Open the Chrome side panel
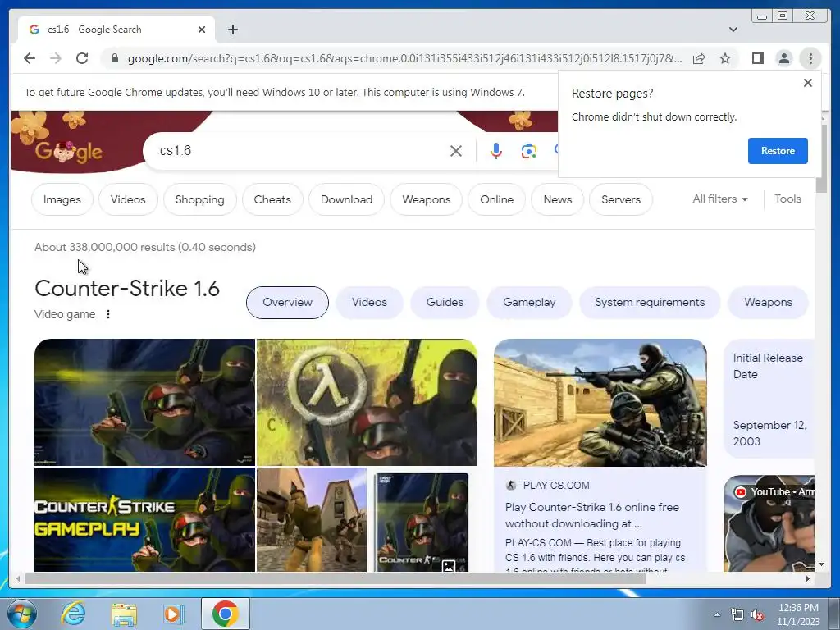This screenshot has width=840, height=630. coord(757,58)
